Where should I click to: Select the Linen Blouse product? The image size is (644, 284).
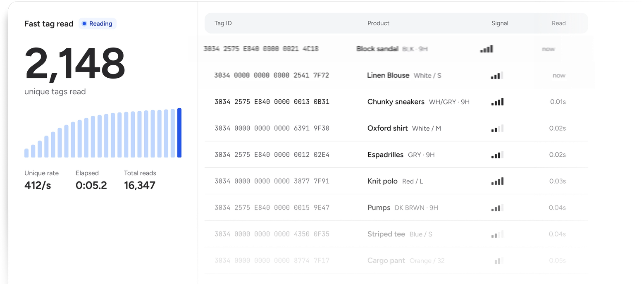(388, 75)
